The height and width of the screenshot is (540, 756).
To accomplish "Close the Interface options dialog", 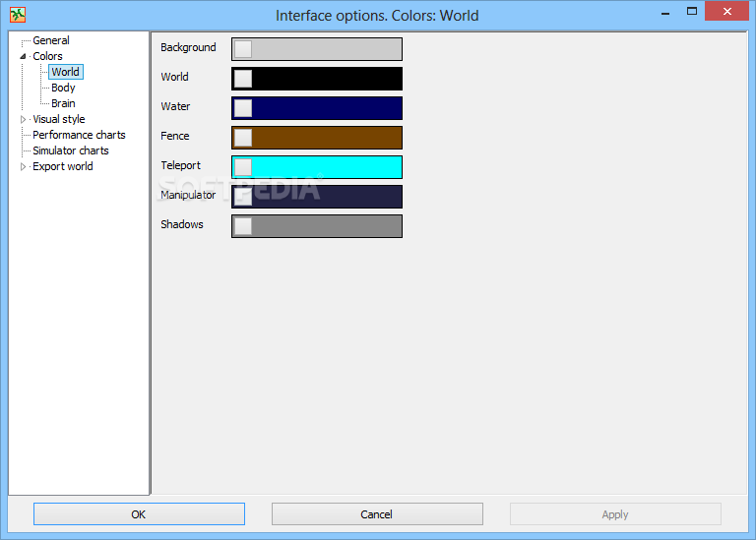I will tap(727, 11).
